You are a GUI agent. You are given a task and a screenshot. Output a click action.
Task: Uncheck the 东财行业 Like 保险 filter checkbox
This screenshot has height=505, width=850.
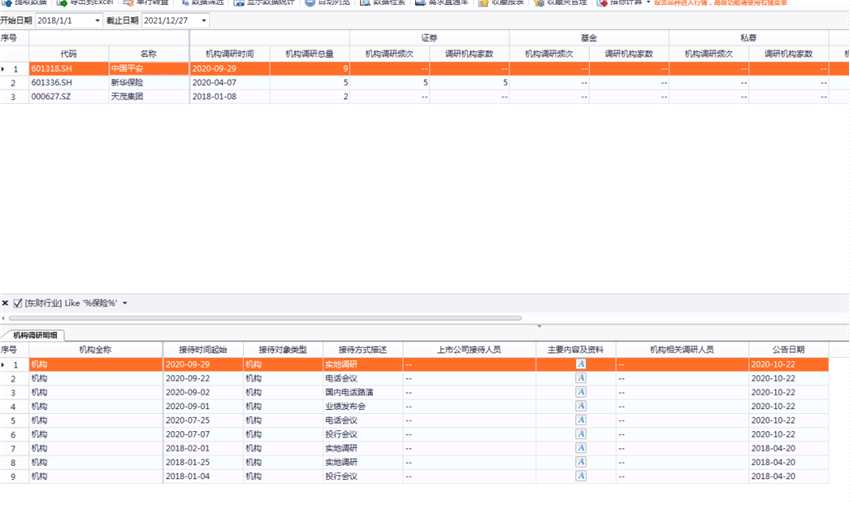pyautogui.click(x=17, y=303)
